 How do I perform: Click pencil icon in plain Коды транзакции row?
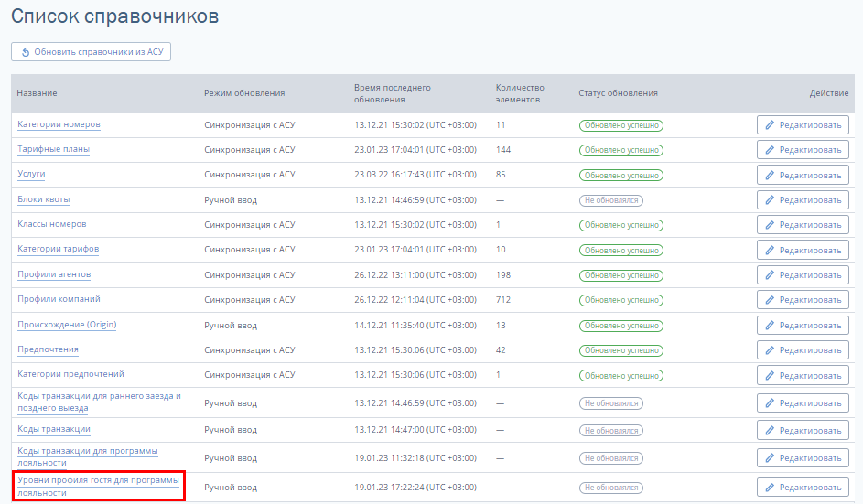[770, 430]
